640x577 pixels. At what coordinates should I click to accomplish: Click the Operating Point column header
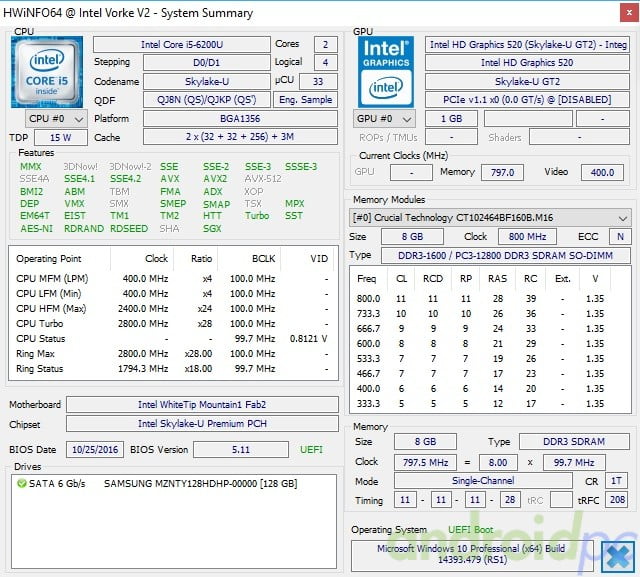click(49, 259)
